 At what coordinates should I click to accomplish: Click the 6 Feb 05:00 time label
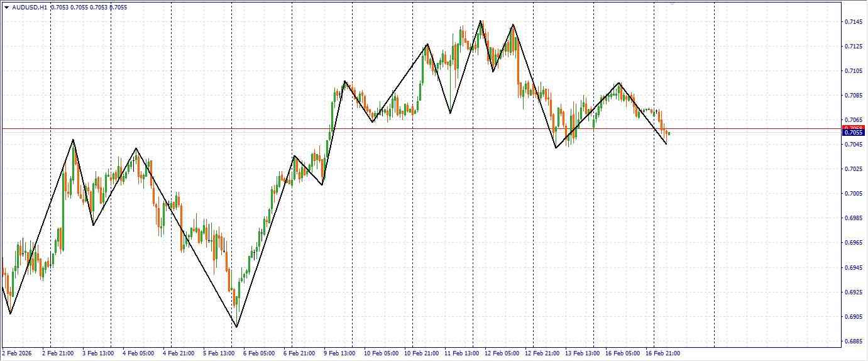259,353
